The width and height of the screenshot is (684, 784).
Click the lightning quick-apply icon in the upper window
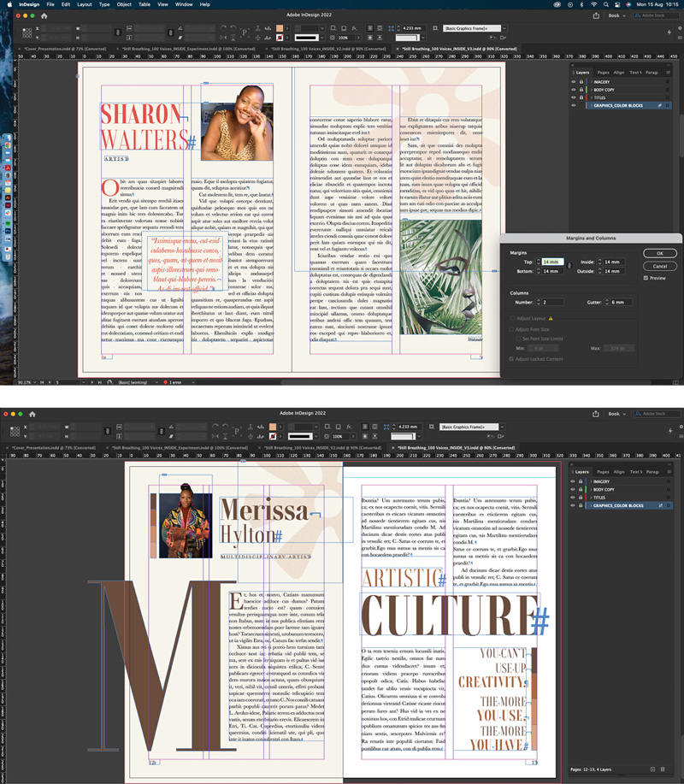669,32
